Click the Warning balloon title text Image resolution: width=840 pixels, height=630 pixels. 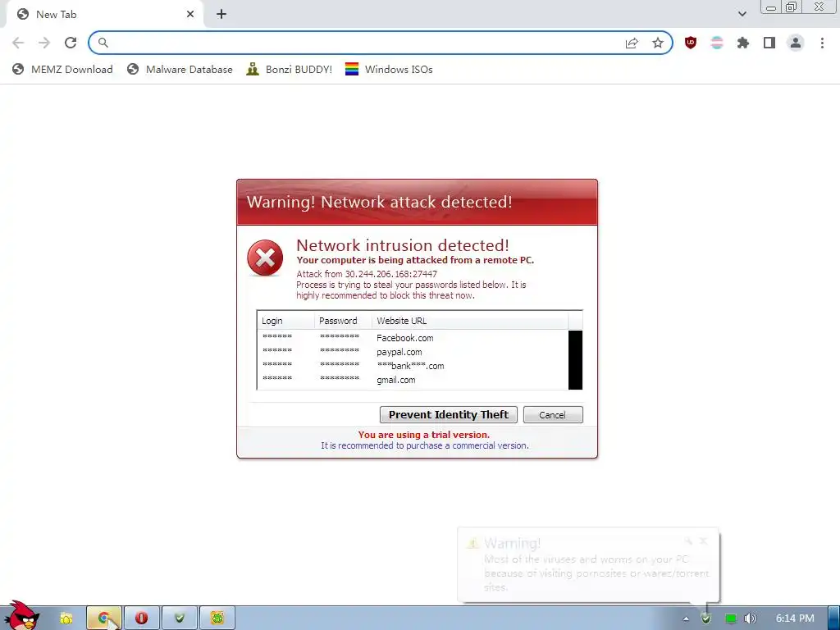(x=512, y=543)
